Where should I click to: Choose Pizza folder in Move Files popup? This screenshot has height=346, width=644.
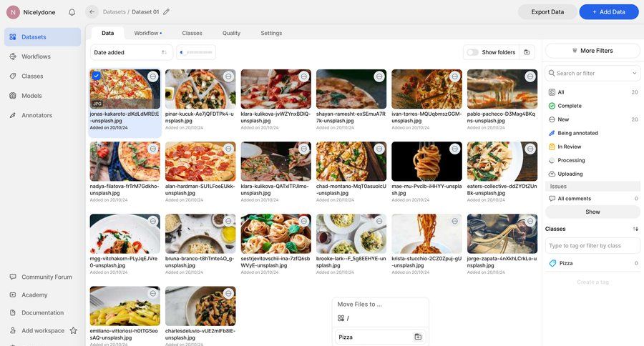[x=381, y=337]
